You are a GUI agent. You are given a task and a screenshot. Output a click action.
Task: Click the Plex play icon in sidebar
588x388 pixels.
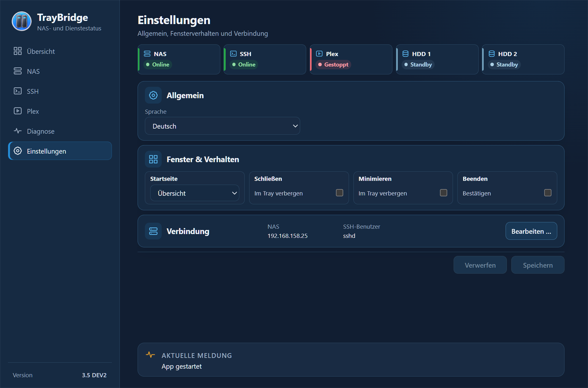click(x=18, y=111)
